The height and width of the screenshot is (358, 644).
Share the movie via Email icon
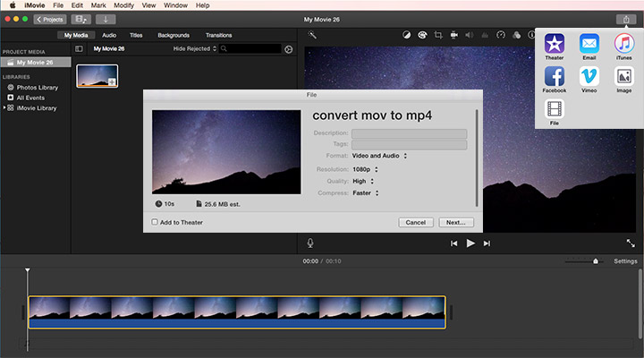[x=589, y=43]
